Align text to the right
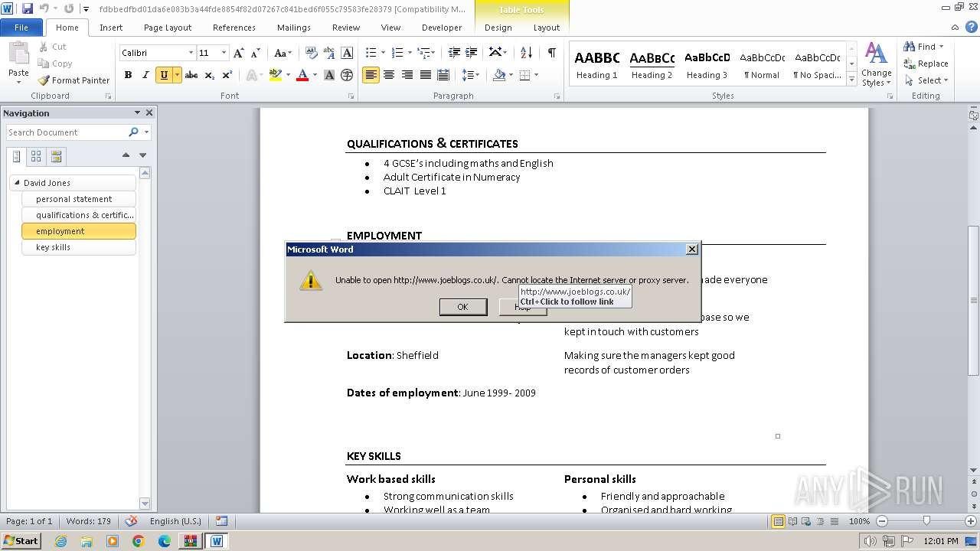Viewport: 980px width, 551px height. pos(407,75)
